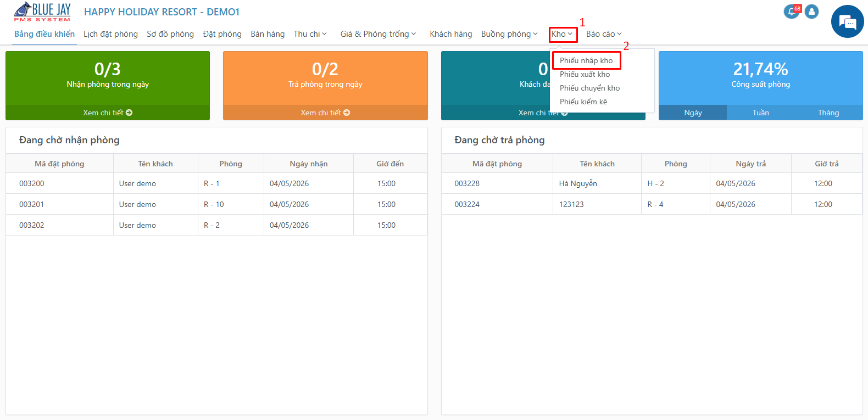This screenshot has height=420, width=868.
Task: Expand the Giá & Phòng trống dropdown
Action: [x=378, y=34]
